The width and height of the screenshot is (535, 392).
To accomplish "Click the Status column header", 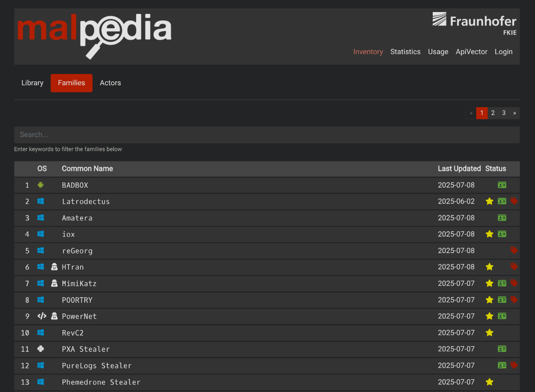I will click(x=495, y=168).
